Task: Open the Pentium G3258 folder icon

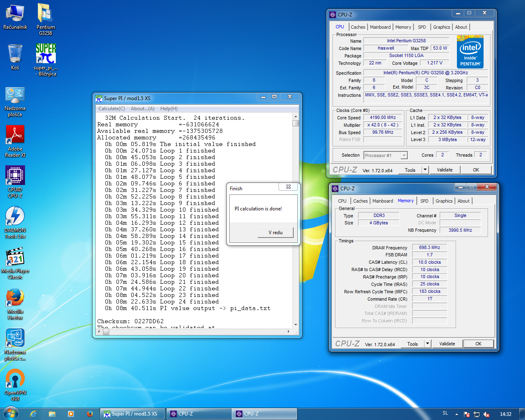Action: click(46, 19)
